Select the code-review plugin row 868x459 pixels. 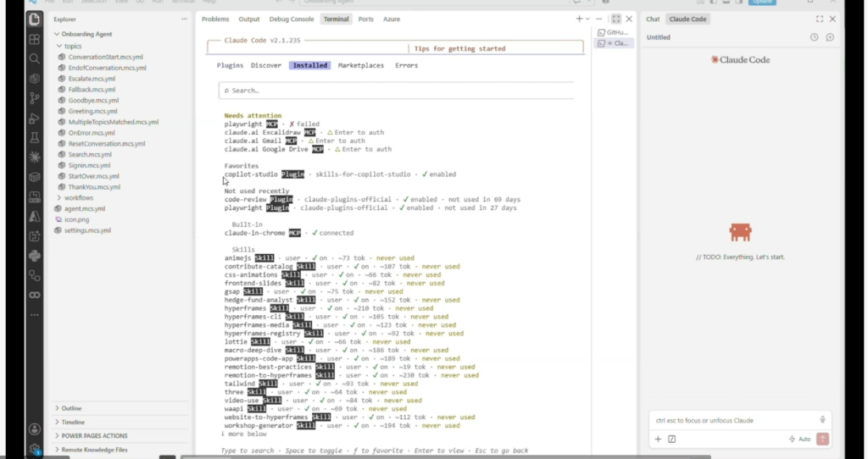click(373, 200)
